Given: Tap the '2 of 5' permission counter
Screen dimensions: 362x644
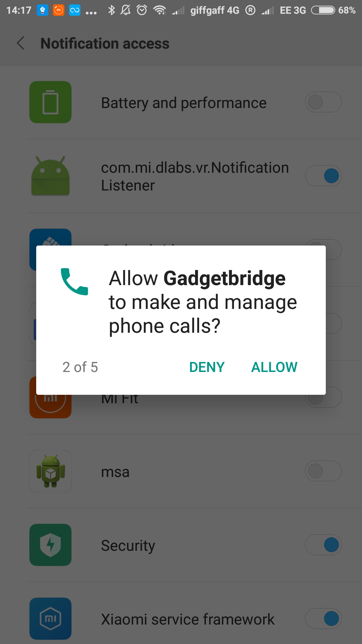Looking at the screenshot, I should click(80, 367).
